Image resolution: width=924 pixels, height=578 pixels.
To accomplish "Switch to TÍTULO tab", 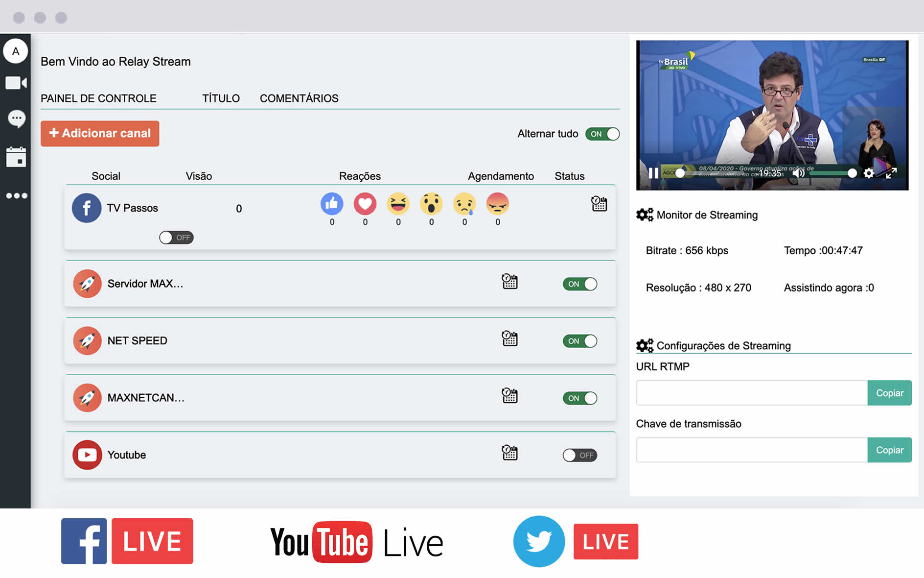I will [x=221, y=98].
